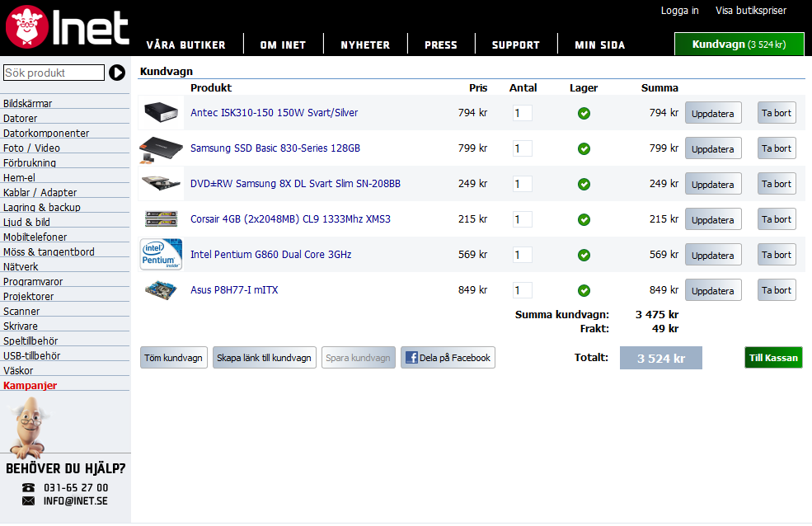Click Uppdatera for Samsung SSD row
Screen dimensions: 812x526
point(712,148)
